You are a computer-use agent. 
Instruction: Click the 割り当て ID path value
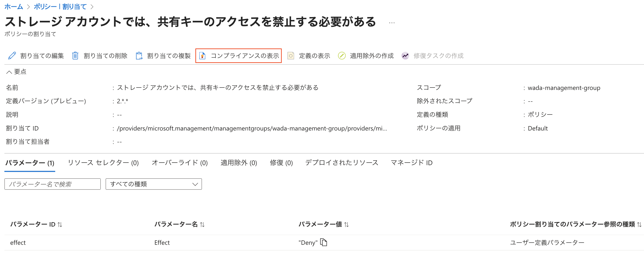click(x=252, y=128)
